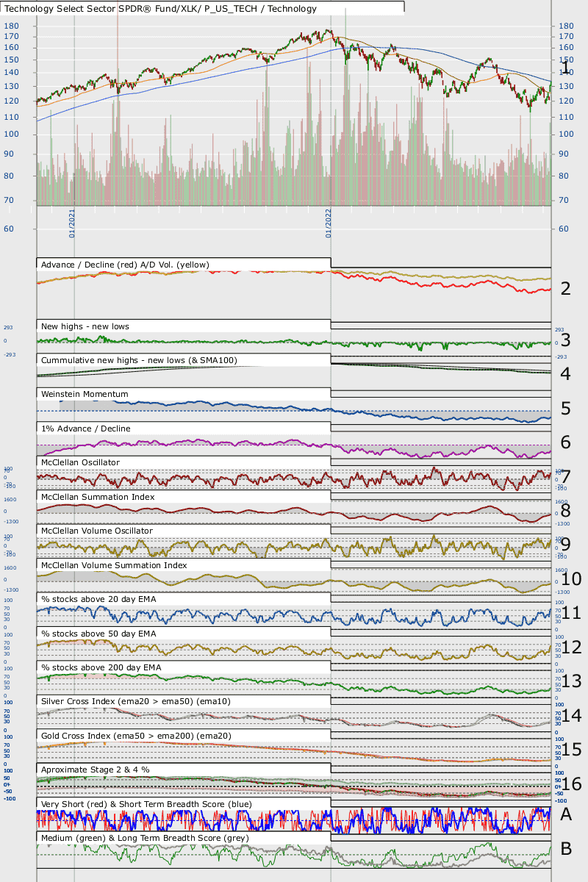Screen dimensions: 588x882
Task: Select the 'McClellan Volume Summation Index' title
Action: (x=114, y=565)
